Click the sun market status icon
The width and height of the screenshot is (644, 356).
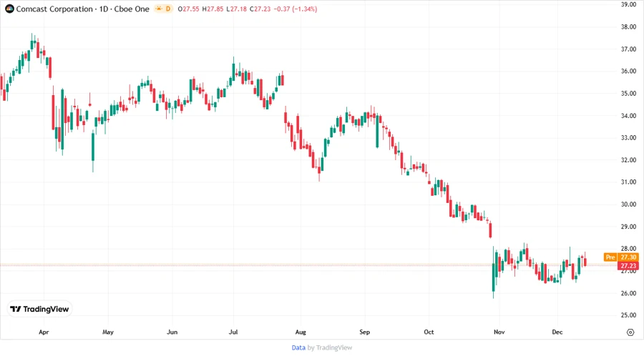coord(159,9)
